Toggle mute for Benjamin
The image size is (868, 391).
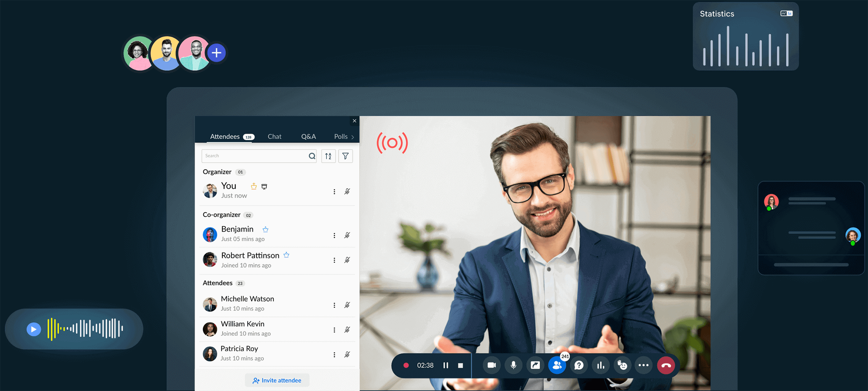point(347,235)
